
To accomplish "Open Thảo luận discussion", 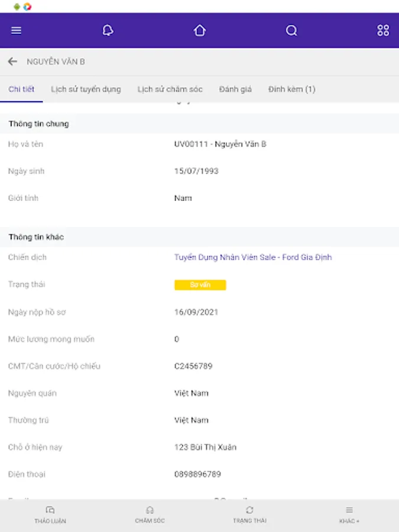I will click(50, 514).
